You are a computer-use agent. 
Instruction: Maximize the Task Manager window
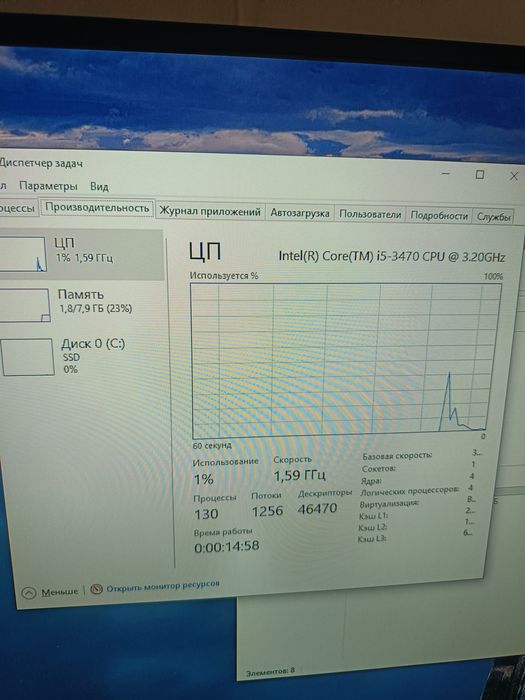[479, 174]
